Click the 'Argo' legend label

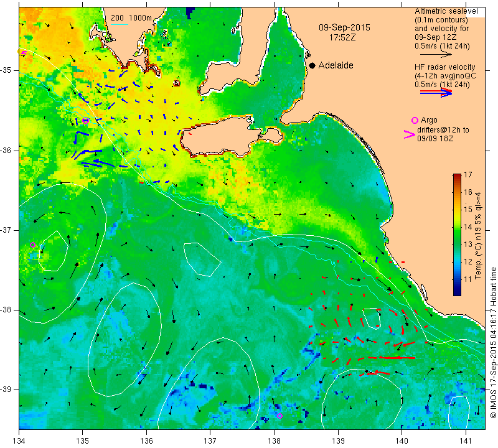point(429,120)
